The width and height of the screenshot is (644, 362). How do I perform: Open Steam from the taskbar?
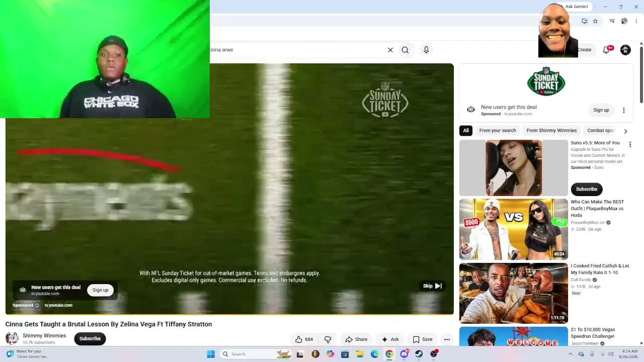click(419, 354)
